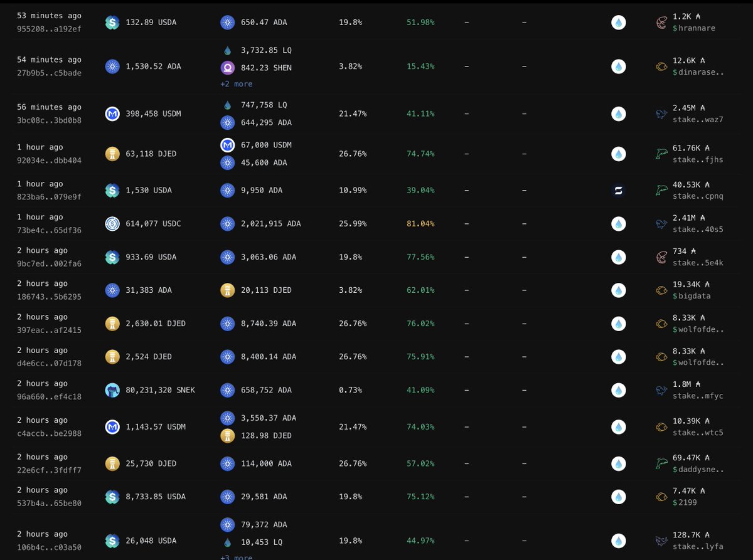Click the USDA token icon beside 132.89 USDA
The height and width of the screenshot is (560, 753).
click(112, 23)
